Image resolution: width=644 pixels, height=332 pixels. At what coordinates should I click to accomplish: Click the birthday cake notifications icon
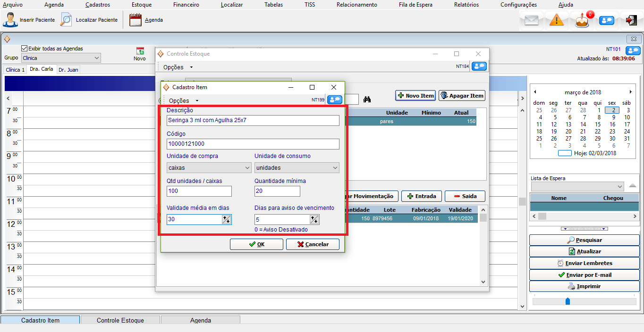[x=582, y=21]
